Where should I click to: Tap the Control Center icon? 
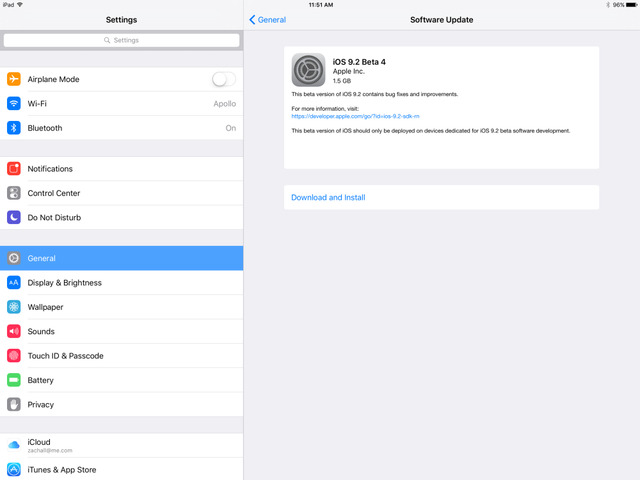click(14, 193)
